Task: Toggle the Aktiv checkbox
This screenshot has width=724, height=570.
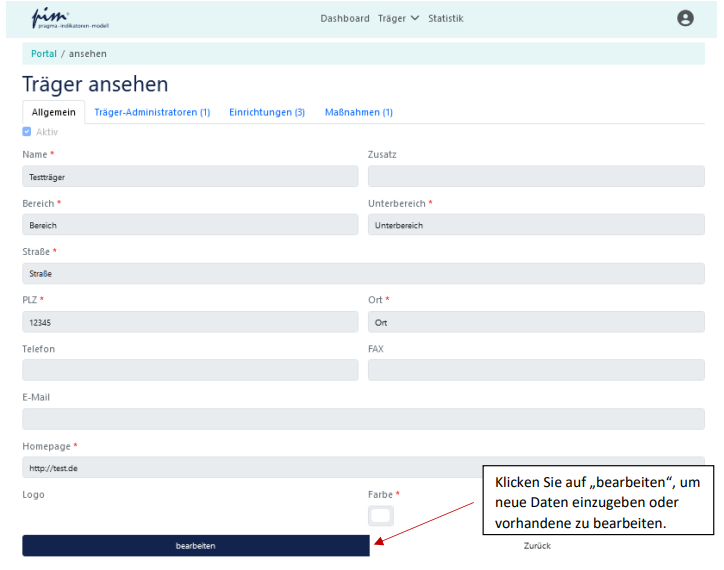Action: (x=27, y=132)
